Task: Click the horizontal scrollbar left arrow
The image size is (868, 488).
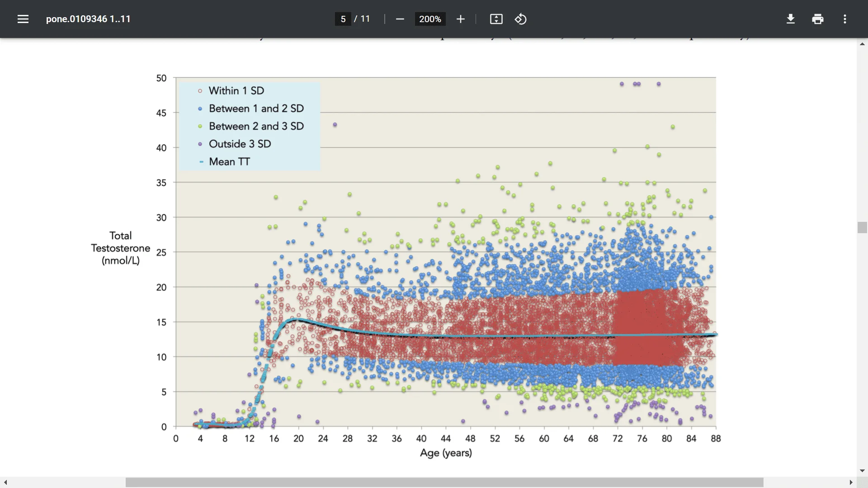Action: 5,483
